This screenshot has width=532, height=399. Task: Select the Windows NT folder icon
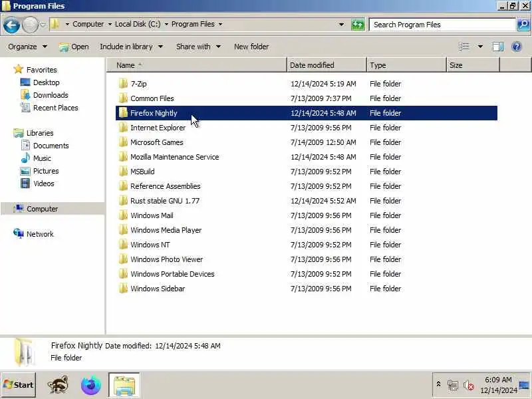(x=123, y=244)
